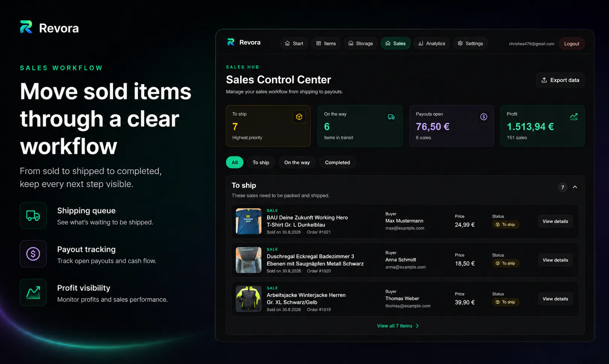Open the Items tab
Image resolution: width=609 pixels, height=364 pixels.
tap(326, 44)
